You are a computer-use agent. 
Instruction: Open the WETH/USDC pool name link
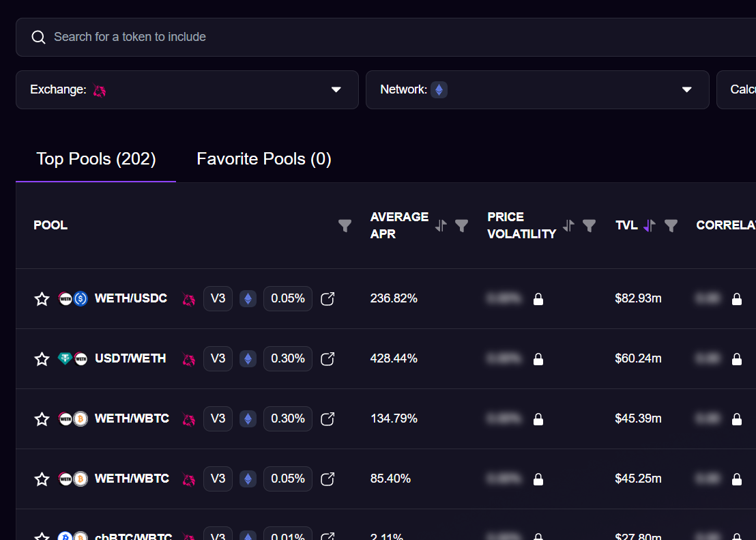pos(131,298)
